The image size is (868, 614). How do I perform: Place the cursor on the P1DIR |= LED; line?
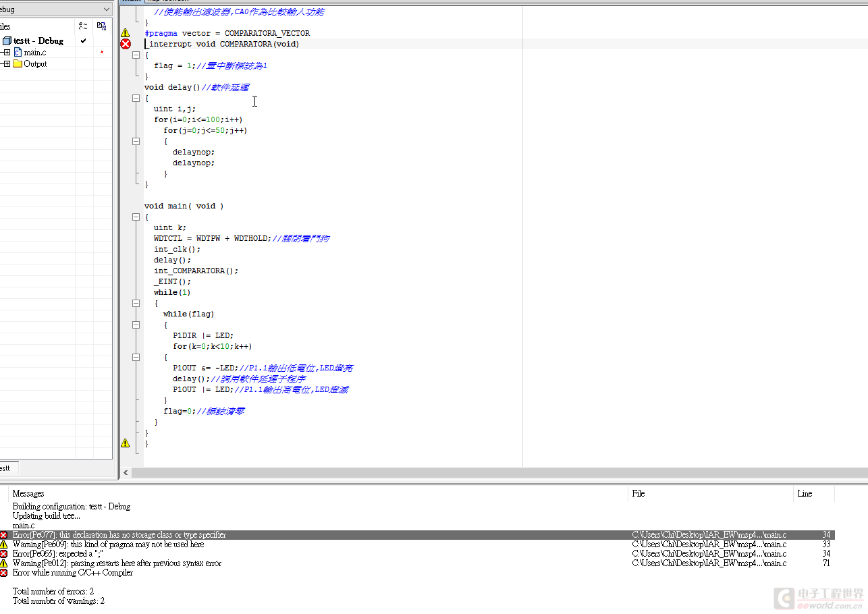tap(202, 335)
